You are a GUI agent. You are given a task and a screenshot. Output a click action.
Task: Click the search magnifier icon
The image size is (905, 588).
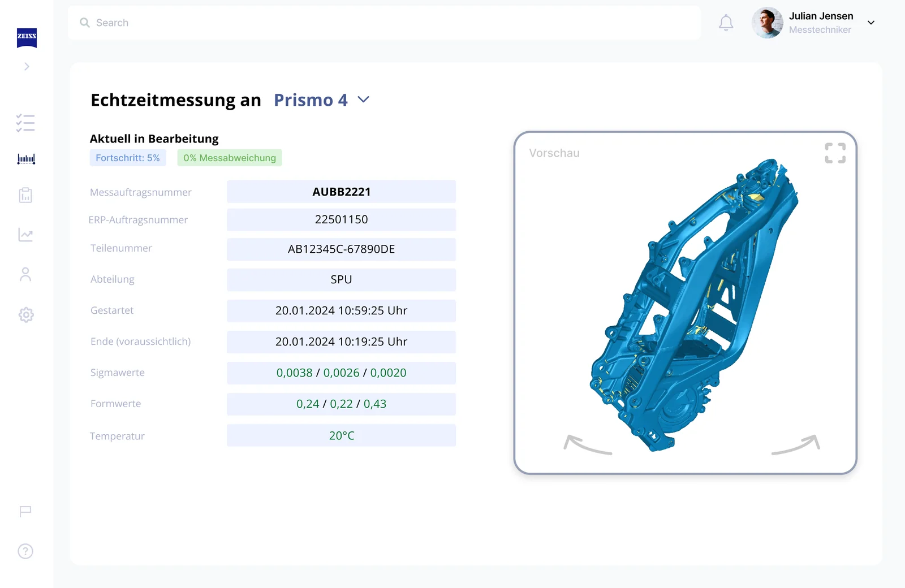tap(85, 23)
